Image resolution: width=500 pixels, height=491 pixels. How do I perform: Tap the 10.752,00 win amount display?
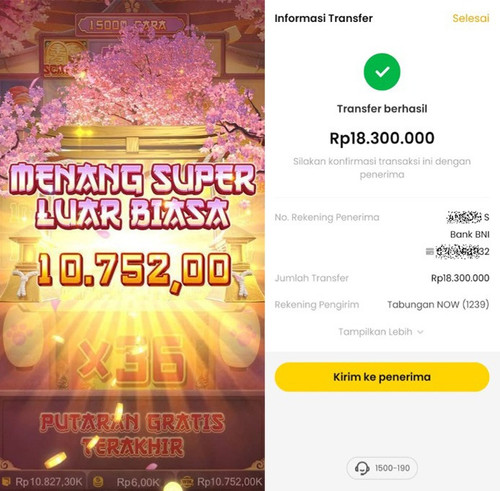click(x=134, y=271)
